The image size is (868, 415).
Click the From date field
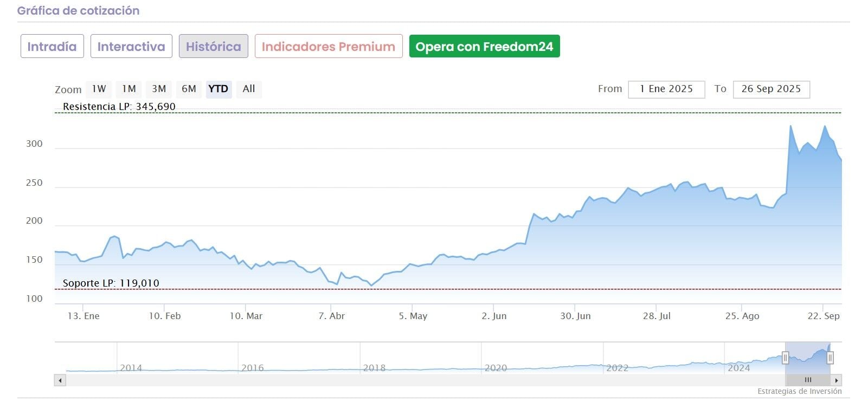click(x=666, y=89)
